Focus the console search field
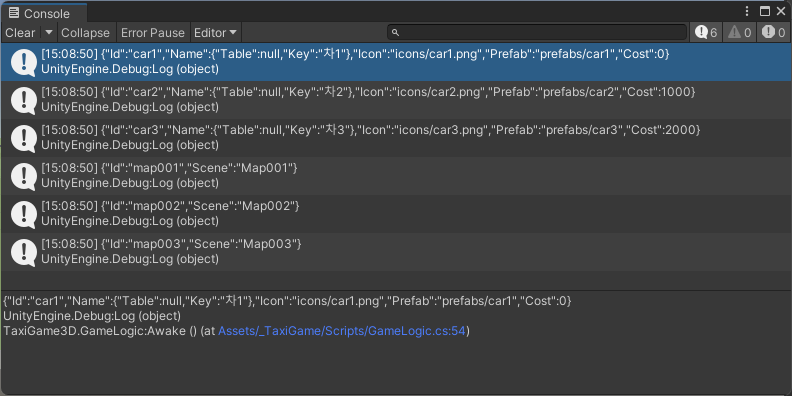This screenshot has height=396, width=792. 537,32
